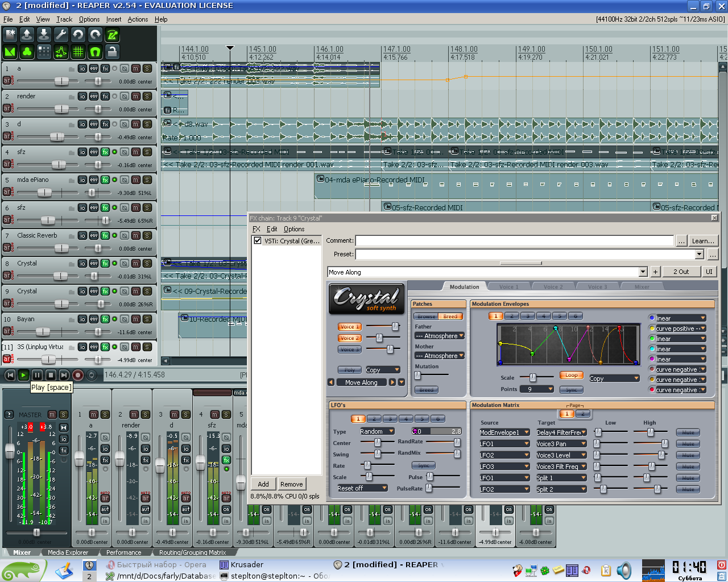Switch to the Media Explorer bottom tab
Viewport: 728px width, 582px height.
[68, 552]
